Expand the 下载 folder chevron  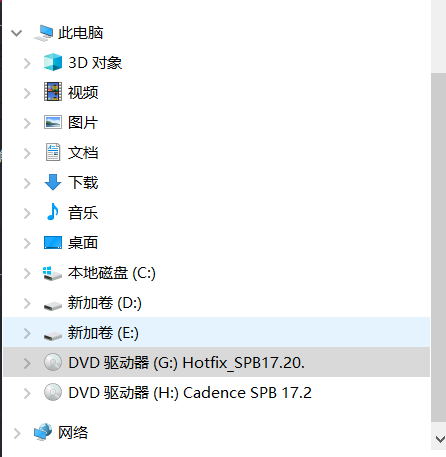pos(27,183)
